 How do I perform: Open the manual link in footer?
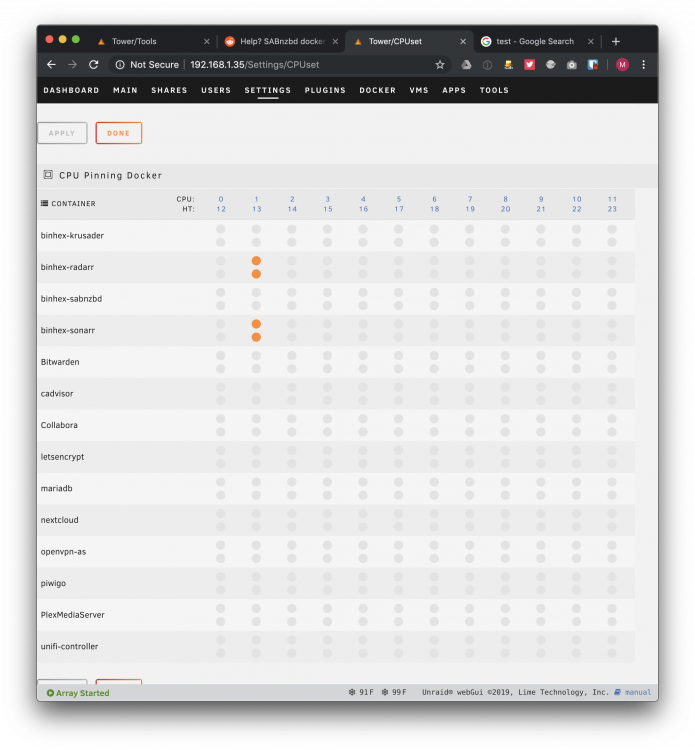pos(638,692)
